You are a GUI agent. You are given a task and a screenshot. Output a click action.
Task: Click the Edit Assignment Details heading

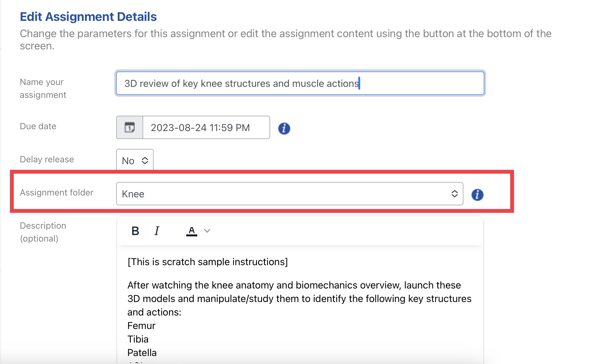click(88, 17)
